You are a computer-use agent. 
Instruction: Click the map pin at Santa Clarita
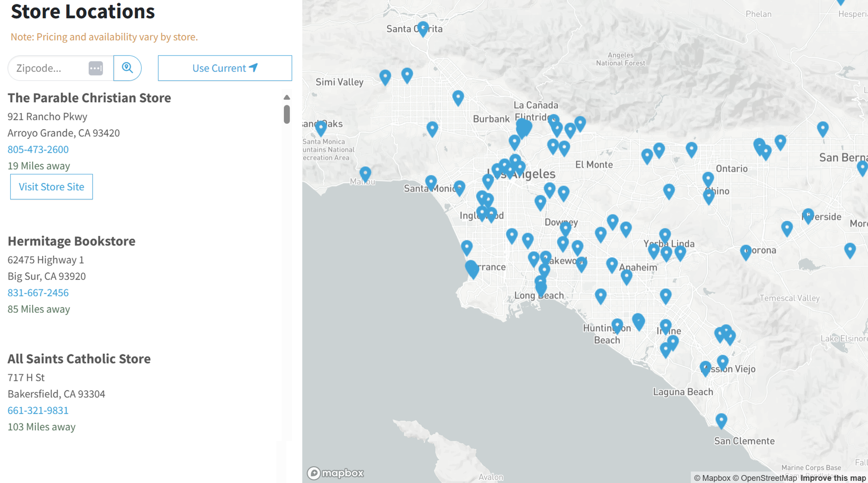coord(423,28)
